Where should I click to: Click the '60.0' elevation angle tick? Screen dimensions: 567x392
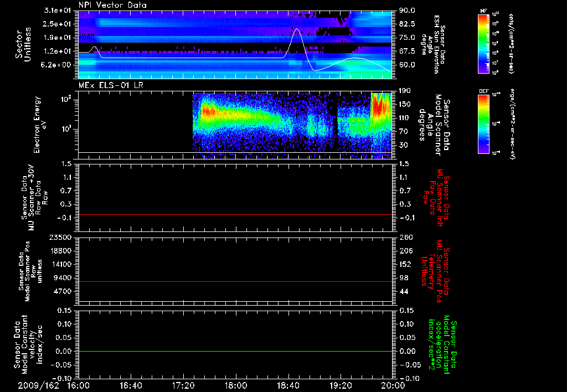tap(407, 65)
